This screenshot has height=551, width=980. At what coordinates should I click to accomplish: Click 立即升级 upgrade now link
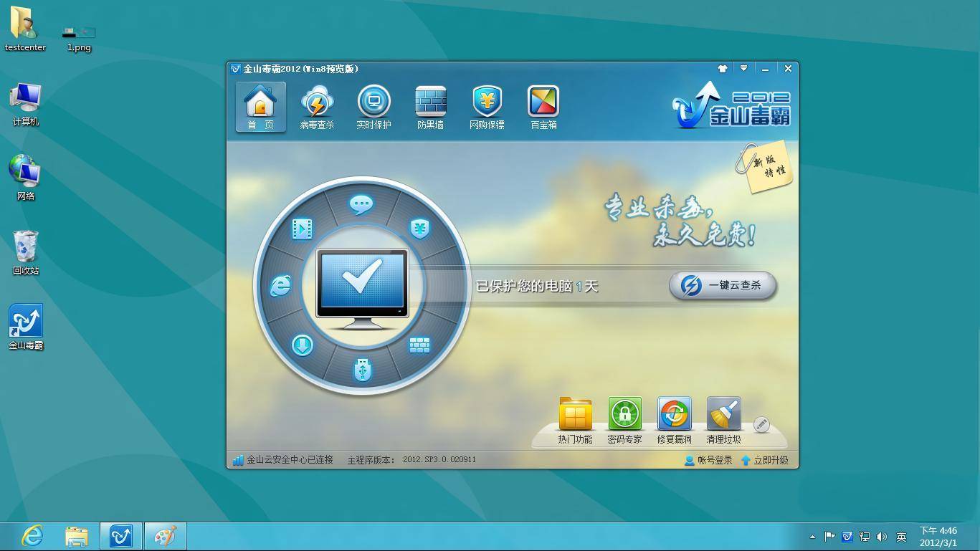click(x=764, y=460)
